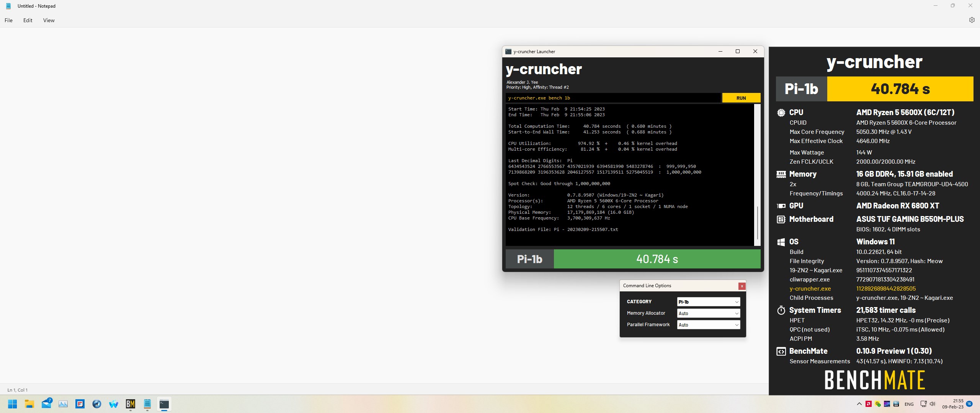Image resolution: width=980 pixels, height=413 pixels.
Task: Click the y-cruncher.exe file integrity entry
Action: click(810, 289)
